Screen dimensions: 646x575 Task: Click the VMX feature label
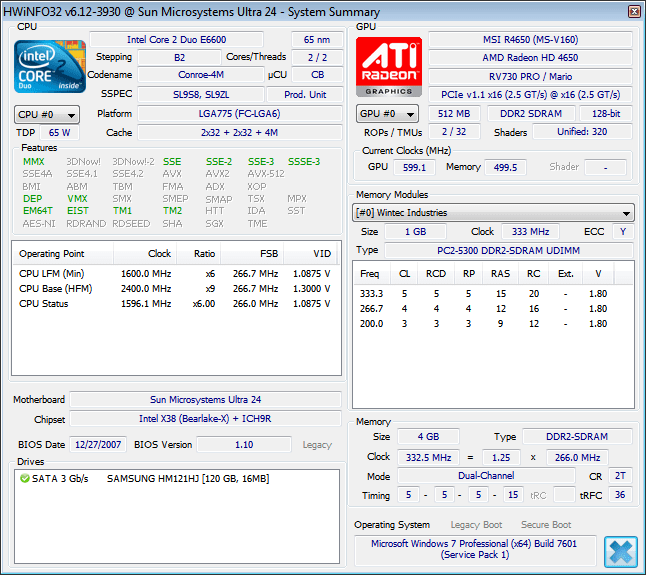77,199
